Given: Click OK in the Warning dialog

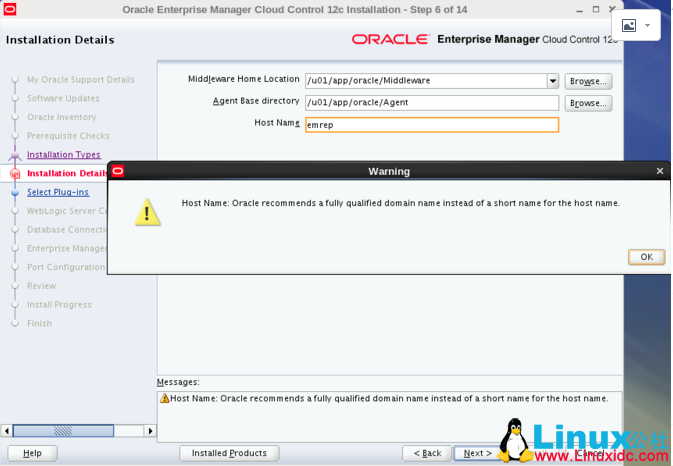Looking at the screenshot, I should pyautogui.click(x=646, y=257).
